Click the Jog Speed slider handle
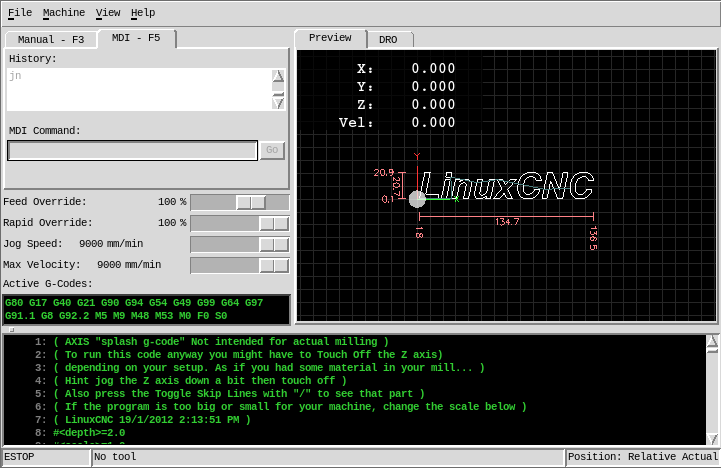This screenshot has height=468, width=722. (274, 245)
